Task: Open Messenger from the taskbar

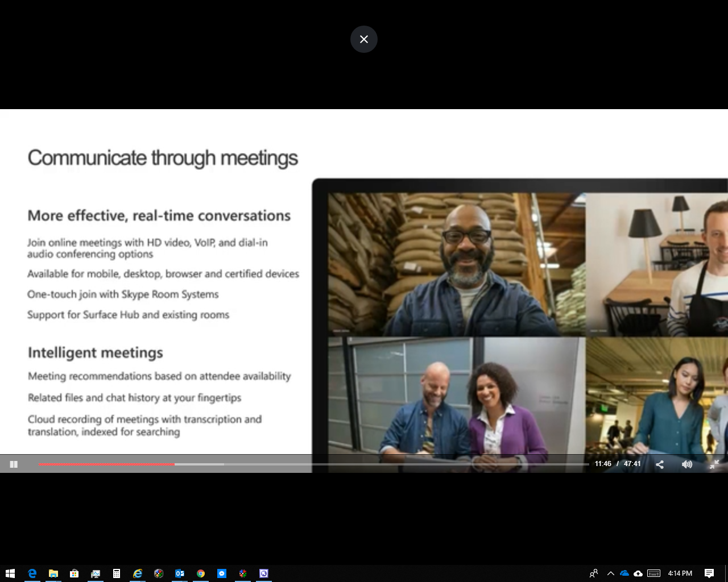Action: 222,573
